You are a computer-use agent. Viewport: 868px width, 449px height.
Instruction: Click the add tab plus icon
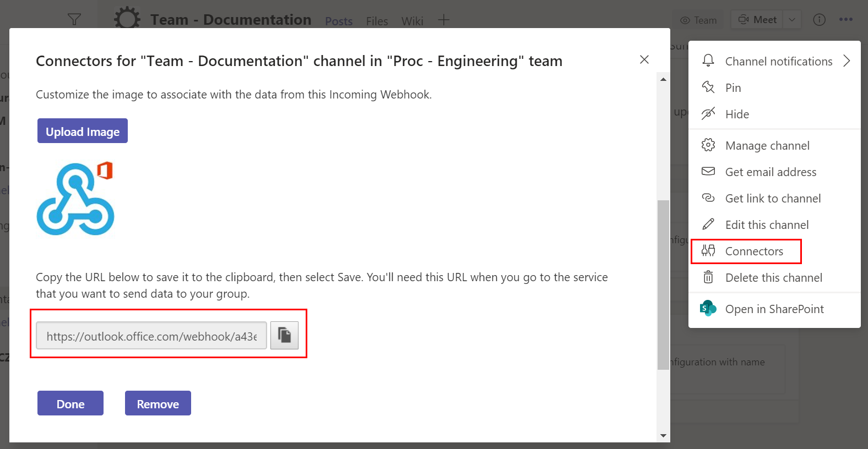(x=443, y=20)
